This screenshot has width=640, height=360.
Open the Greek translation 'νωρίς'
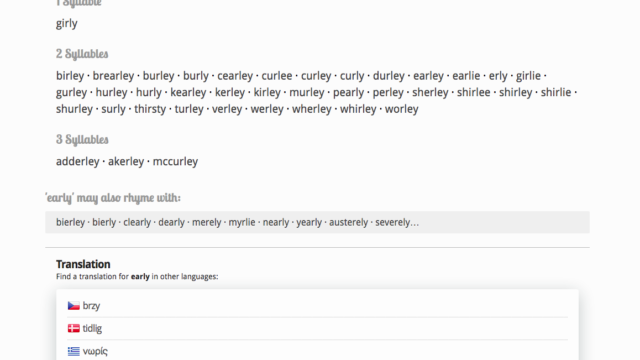click(x=95, y=351)
